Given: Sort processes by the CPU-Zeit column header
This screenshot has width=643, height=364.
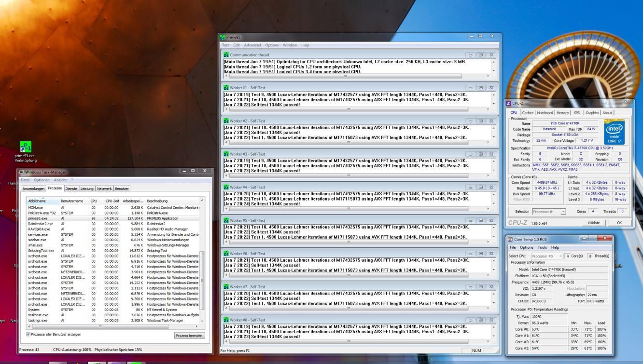Looking at the screenshot, I should pyautogui.click(x=112, y=201).
